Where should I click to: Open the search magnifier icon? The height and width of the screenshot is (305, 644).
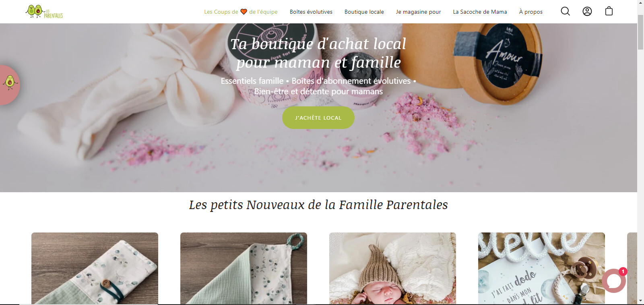566,11
